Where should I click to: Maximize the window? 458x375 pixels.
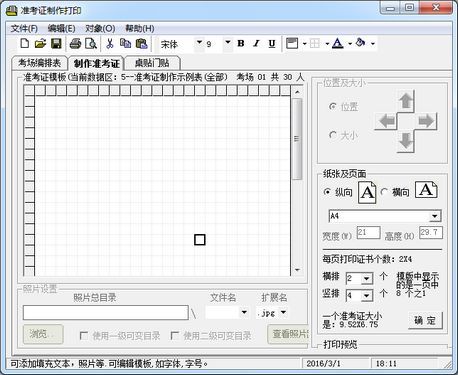(410, 7)
